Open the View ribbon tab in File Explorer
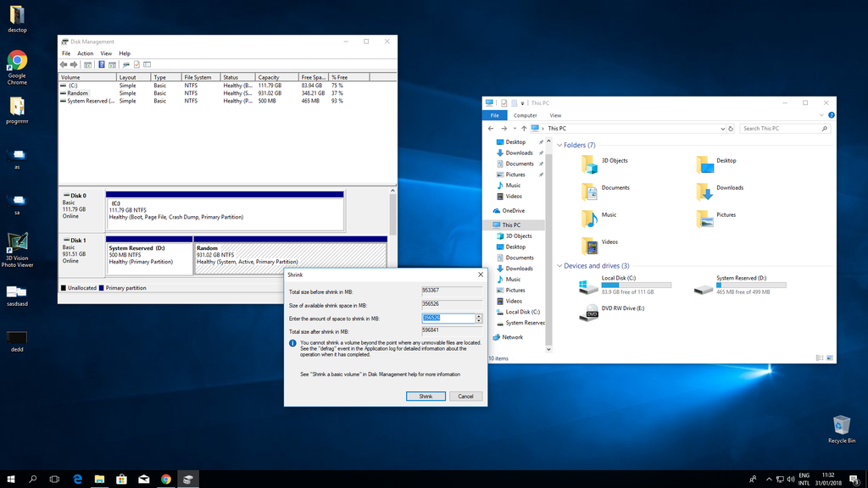868x488 pixels. click(555, 115)
